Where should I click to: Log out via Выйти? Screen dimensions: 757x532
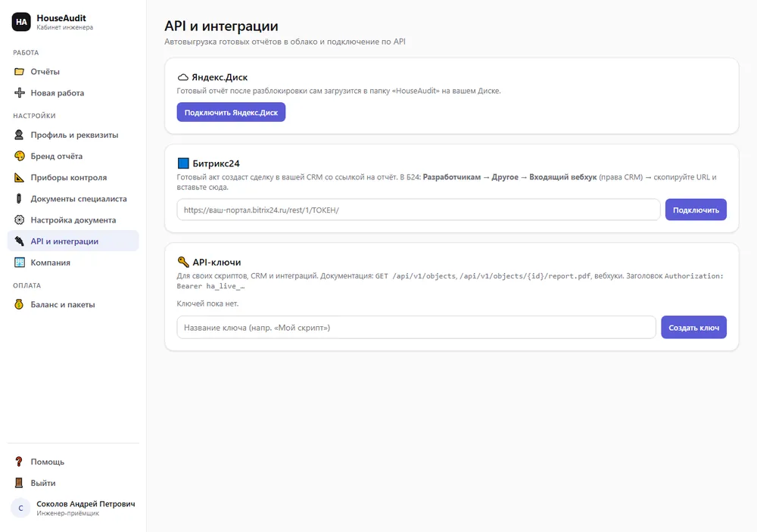[73, 483]
